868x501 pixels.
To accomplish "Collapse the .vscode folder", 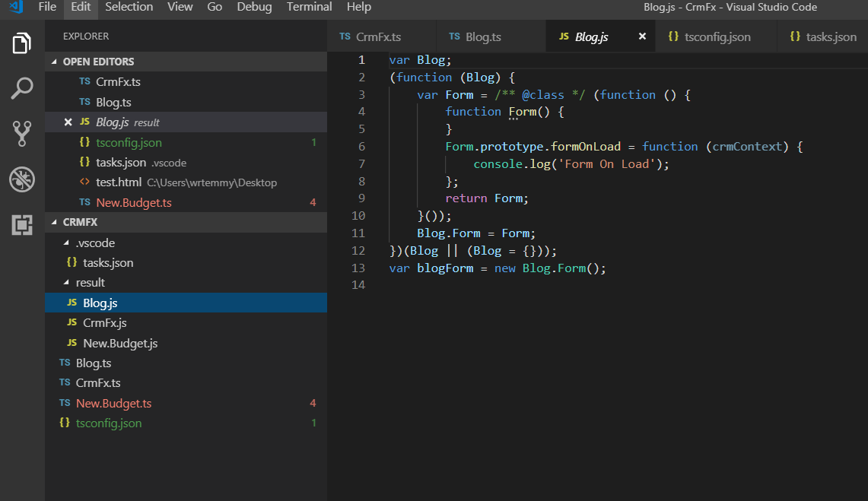I will pyautogui.click(x=186, y=243).
